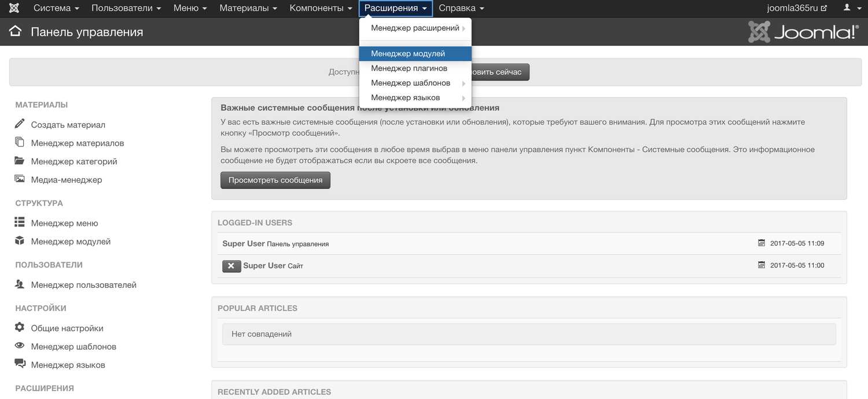This screenshot has height=399, width=868.
Task: Log out Super User with X button
Action: (231, 266)
